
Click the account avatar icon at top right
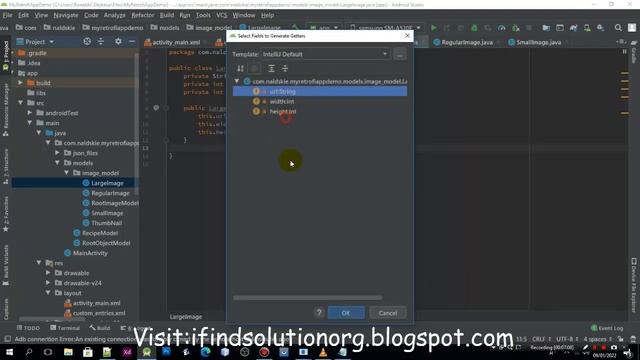(x=632, y=28)
